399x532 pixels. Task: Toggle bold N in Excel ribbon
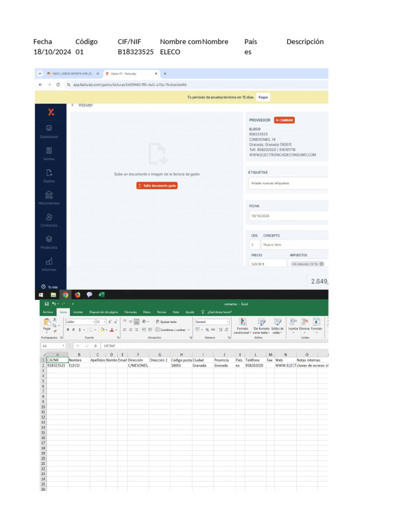coord(68,330)
